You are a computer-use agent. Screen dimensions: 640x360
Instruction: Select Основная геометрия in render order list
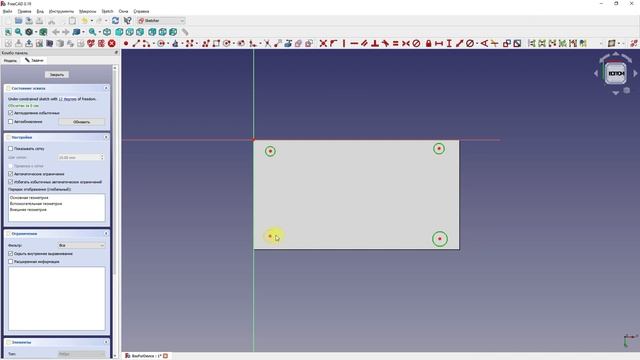click(29, 198)
